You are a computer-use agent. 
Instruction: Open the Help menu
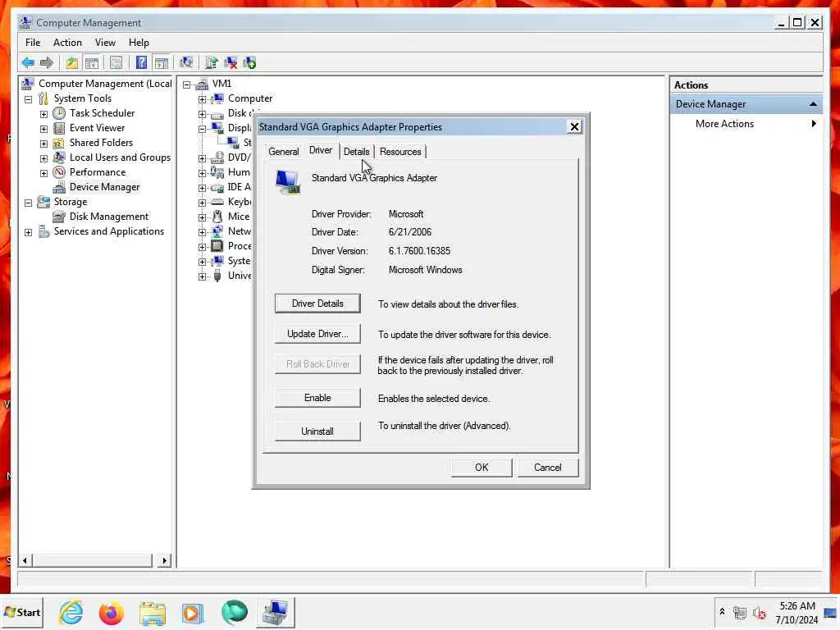pyautogui.click(x=139, y=43)
